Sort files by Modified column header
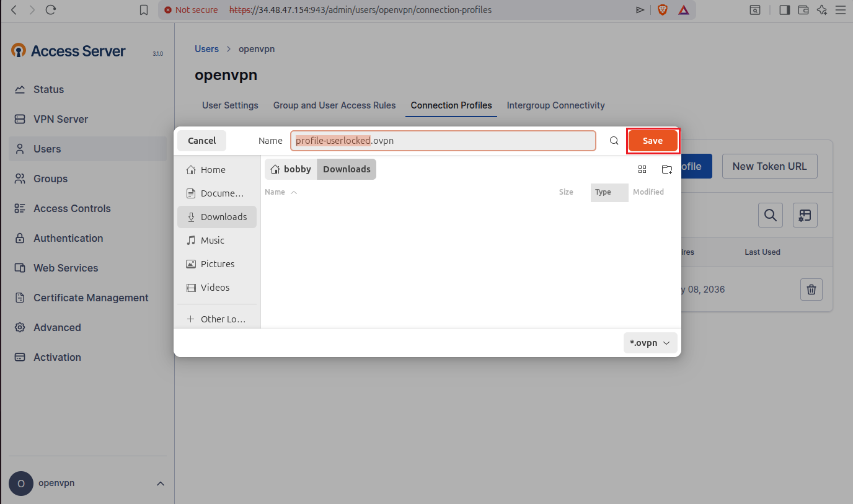This screenshot has height=504, width=853. tap(648, 192)
